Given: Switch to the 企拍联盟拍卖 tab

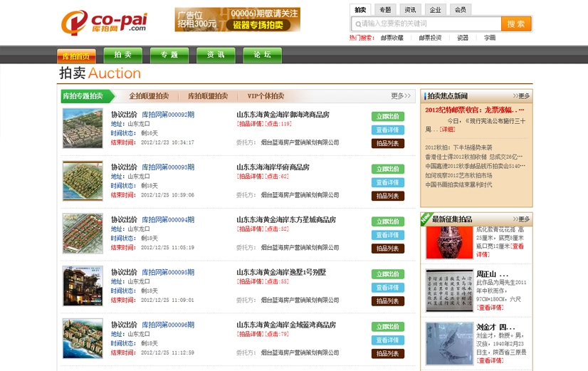Looking at the screenshot, I should (x=149, y=96).
